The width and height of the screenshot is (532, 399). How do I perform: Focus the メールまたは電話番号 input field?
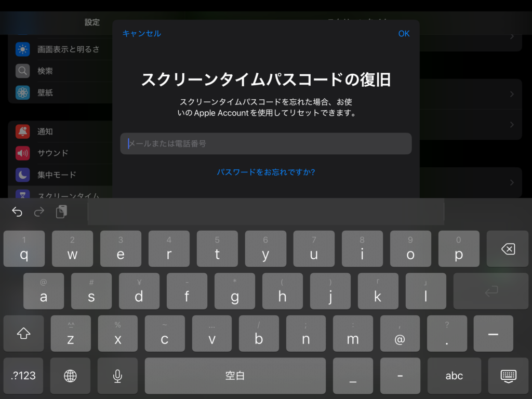click(x=266, y=143)
